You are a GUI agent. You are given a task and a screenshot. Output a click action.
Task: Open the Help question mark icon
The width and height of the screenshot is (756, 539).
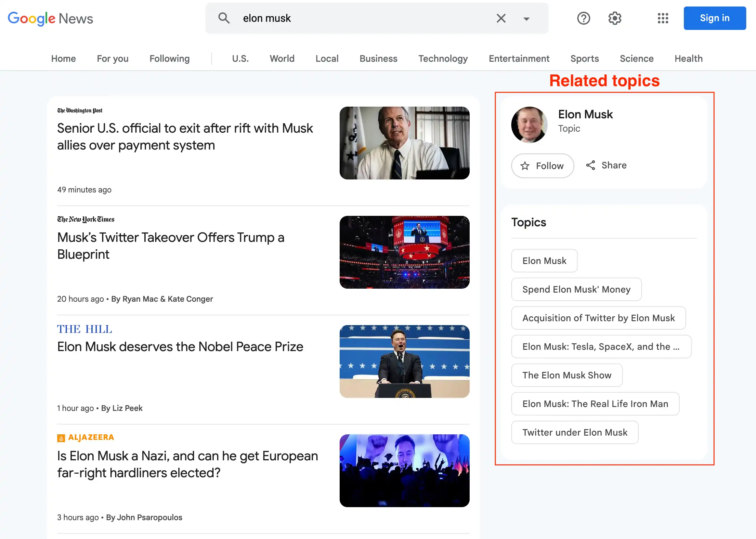[583, 18]
